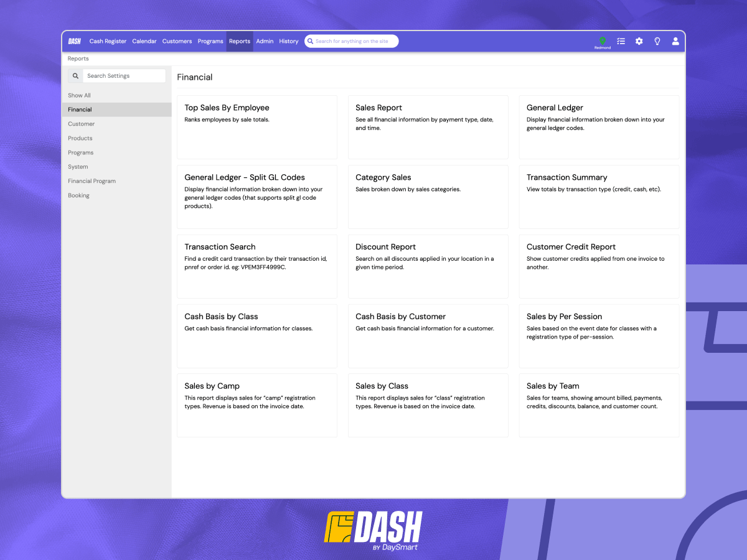Screen dimensions: 747x560
Task: Click the magnifier in the Search Settings box
Action: pyautogui.click(x=75, y=75)
